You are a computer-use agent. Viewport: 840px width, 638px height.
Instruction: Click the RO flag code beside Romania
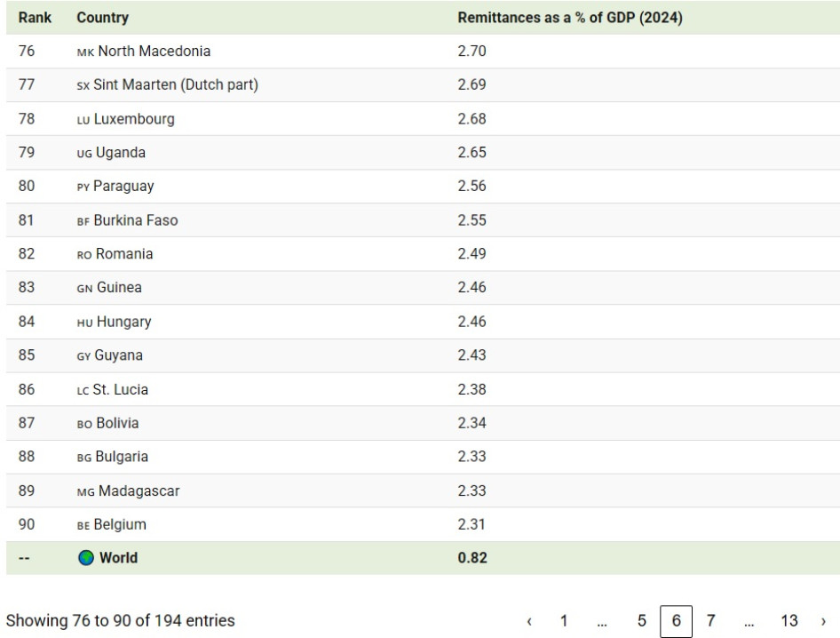pos(84,255)
